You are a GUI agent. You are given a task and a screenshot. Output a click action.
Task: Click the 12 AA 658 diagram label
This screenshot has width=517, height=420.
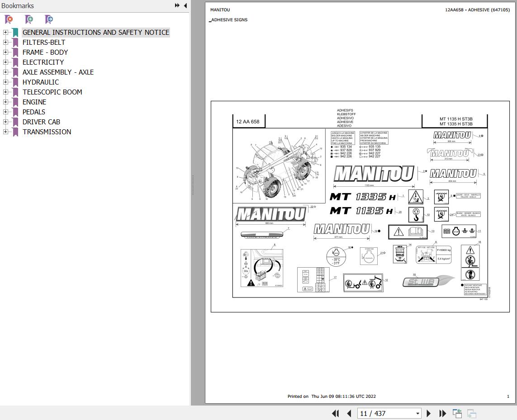[247, 122]
